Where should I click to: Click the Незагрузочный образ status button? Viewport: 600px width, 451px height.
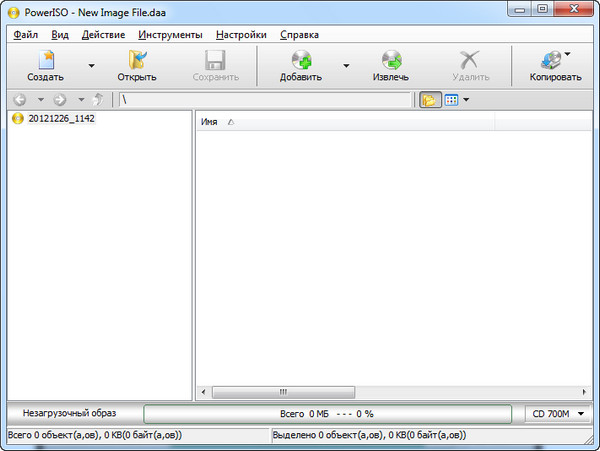coord(71,413)
